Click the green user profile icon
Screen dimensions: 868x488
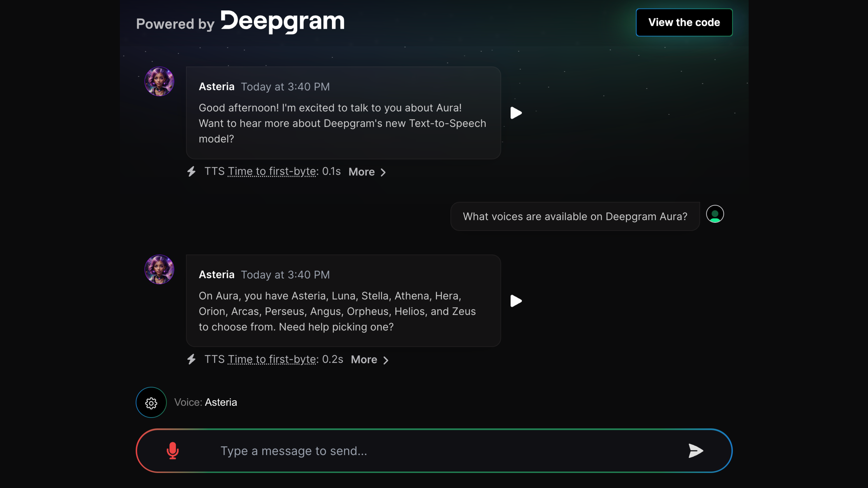click(715, 214)
